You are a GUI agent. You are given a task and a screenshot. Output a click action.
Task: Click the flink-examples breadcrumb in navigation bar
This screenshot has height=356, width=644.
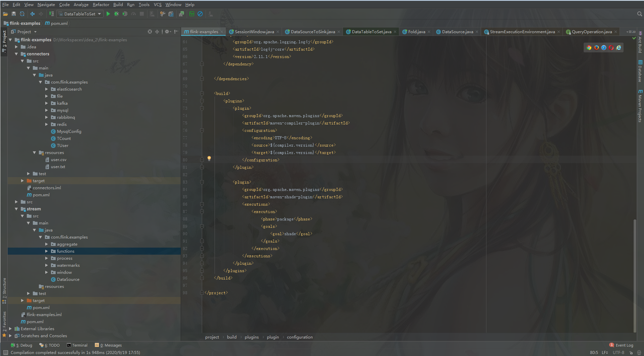coord(22,23)
